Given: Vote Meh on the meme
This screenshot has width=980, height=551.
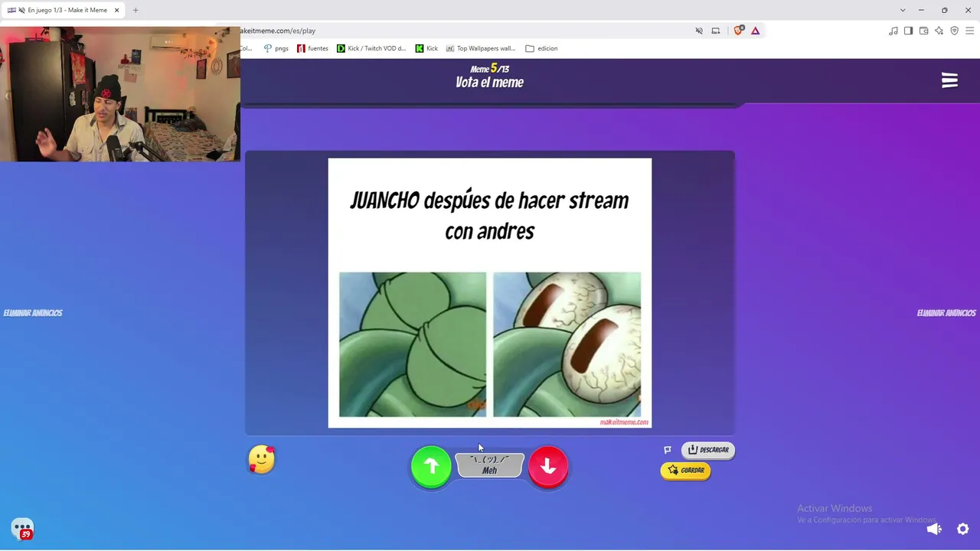Looking at the screenshot, I should tap(489, 465).
